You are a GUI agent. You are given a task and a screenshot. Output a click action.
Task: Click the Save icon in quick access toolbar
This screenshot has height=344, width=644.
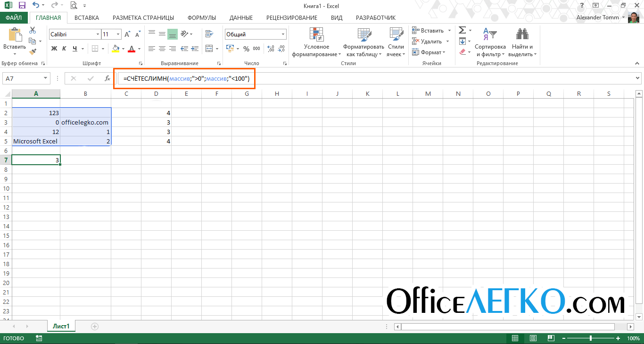pyautogui.click(x=22, y=6)
